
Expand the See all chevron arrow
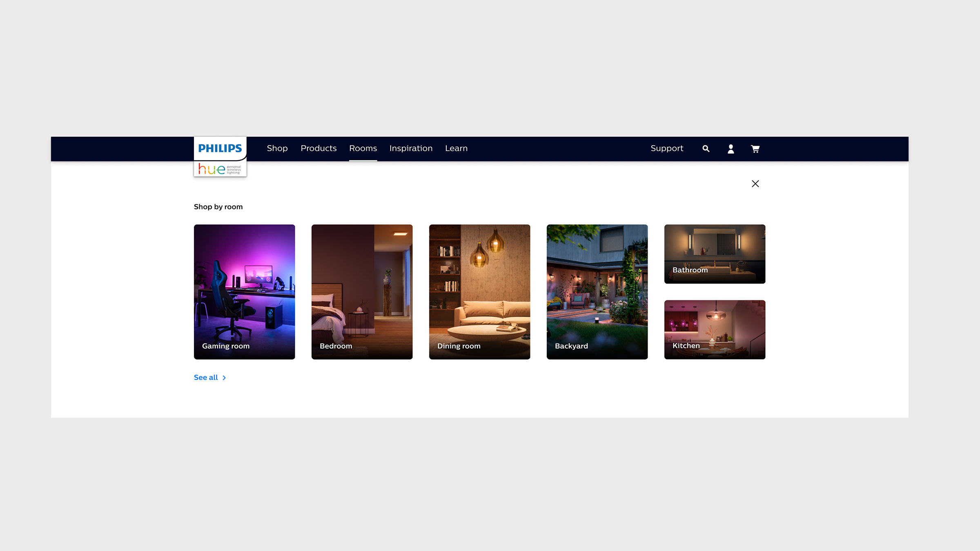[225, 378]
